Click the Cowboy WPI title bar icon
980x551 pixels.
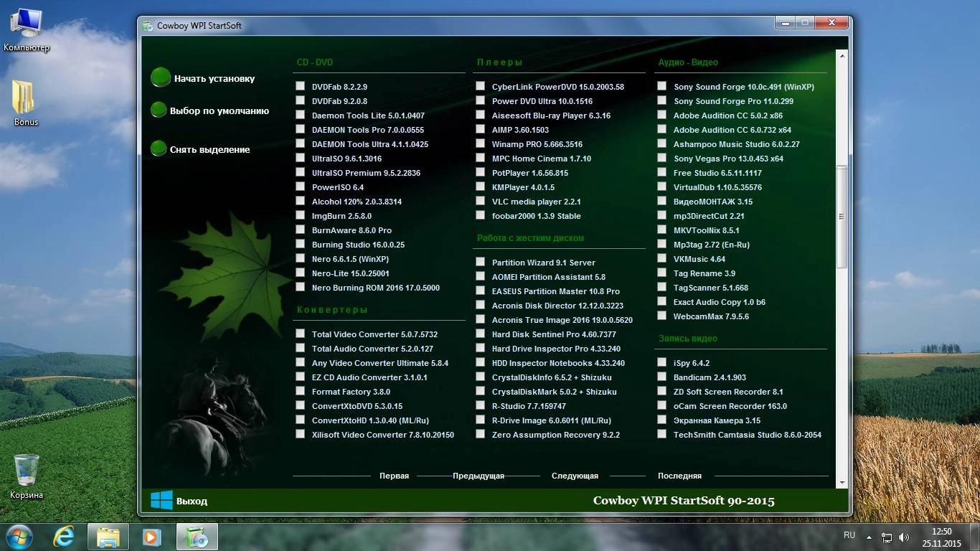148,26
